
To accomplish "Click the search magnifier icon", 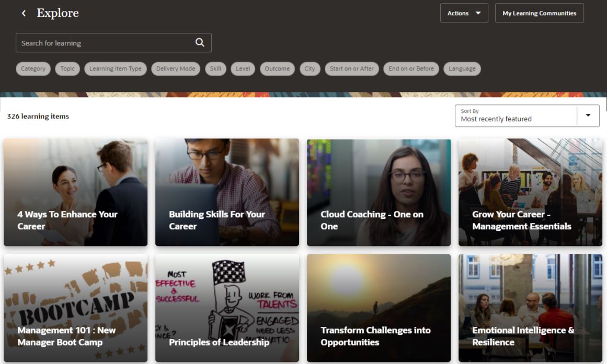I will point(200,42).
